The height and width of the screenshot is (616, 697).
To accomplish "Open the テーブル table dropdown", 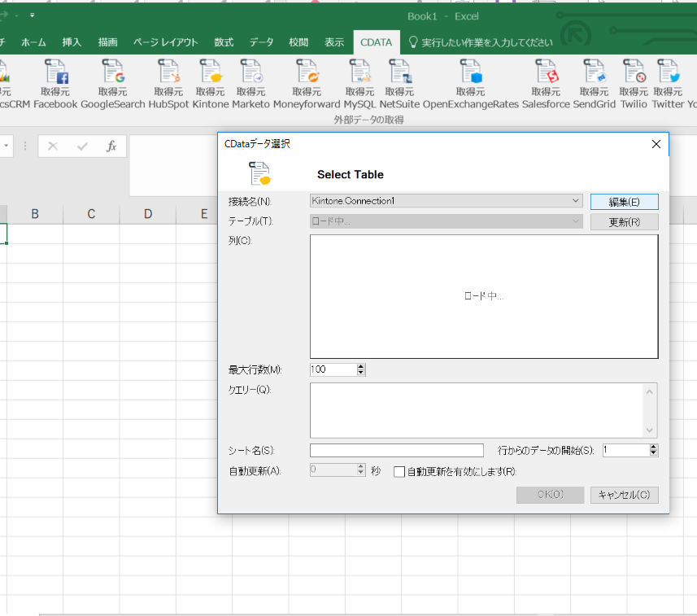I will [577, 220].
